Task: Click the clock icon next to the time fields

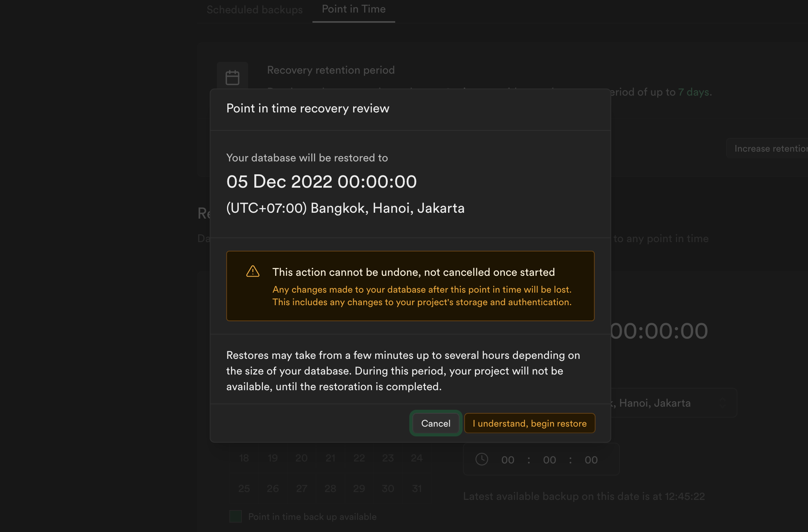Action: click(x=483, y=460)
